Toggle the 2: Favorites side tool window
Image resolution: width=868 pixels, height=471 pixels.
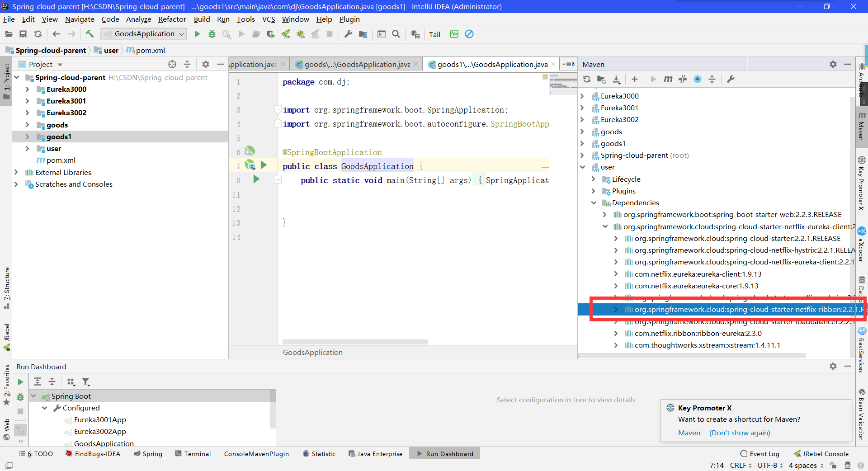[x=6, y=385]
